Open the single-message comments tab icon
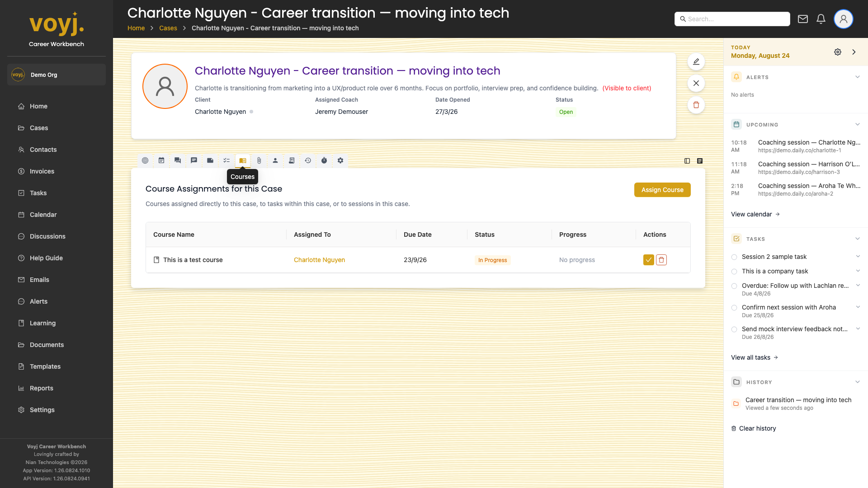This screenshot has width=868, height=488. tap(194, 160)
